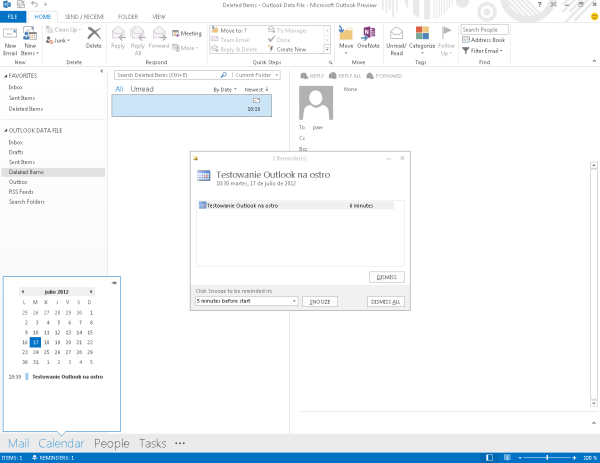This screenshot has height=463, width=600.
Task: Click the Delete icon in ribbon
Action: [x=94, y=35]
